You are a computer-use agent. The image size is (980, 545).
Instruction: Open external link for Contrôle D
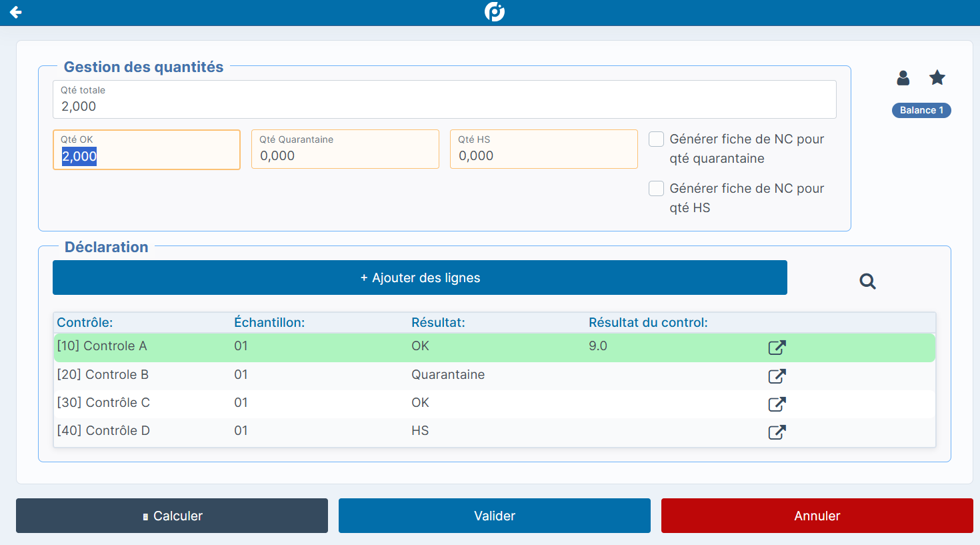[x=777, y=432]
